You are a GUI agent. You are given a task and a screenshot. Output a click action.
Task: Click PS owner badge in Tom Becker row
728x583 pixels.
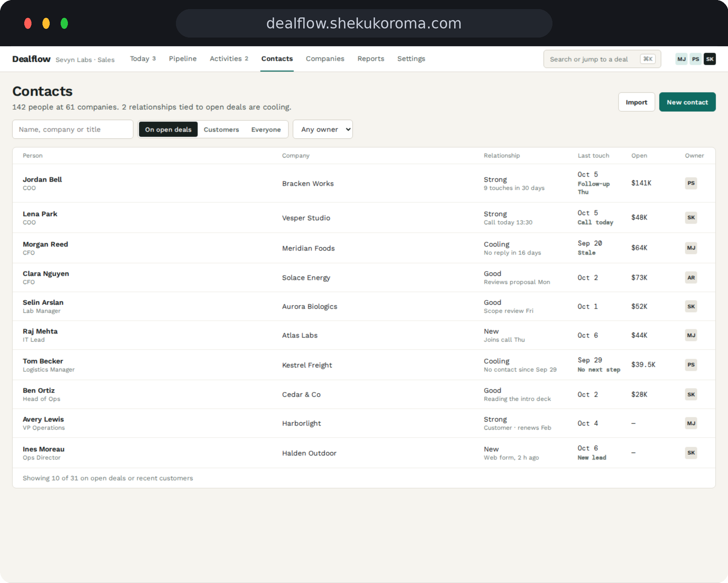coord(691,365)
